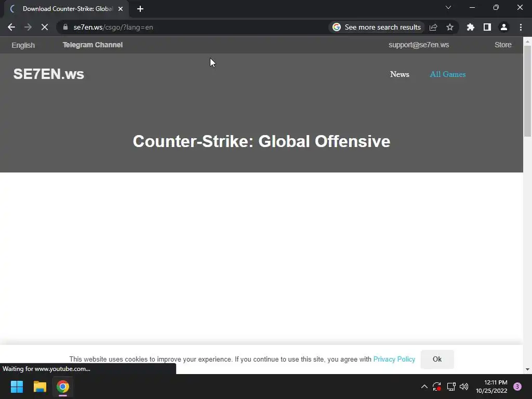The height and width of the screenshot is (399, 532).
Task: Open the Extensions puzzle icon
Action: click(x=471, y=27)
